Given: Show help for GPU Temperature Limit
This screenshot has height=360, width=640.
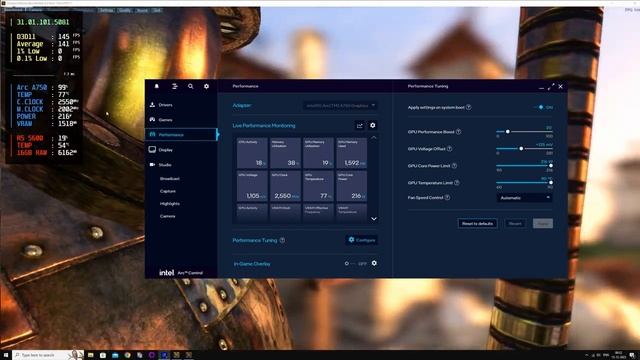Looking at the screenshot, I should [x=457, y=182].
